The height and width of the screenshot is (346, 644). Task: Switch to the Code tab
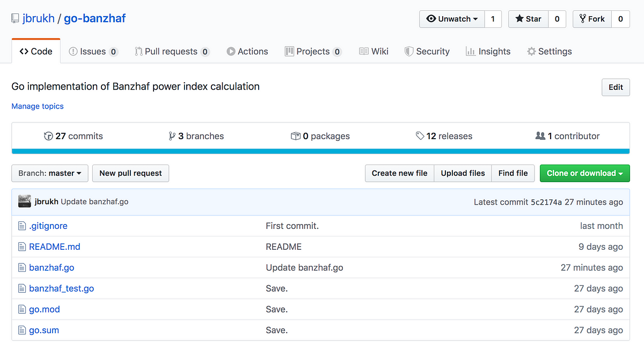tap(36, 52)
